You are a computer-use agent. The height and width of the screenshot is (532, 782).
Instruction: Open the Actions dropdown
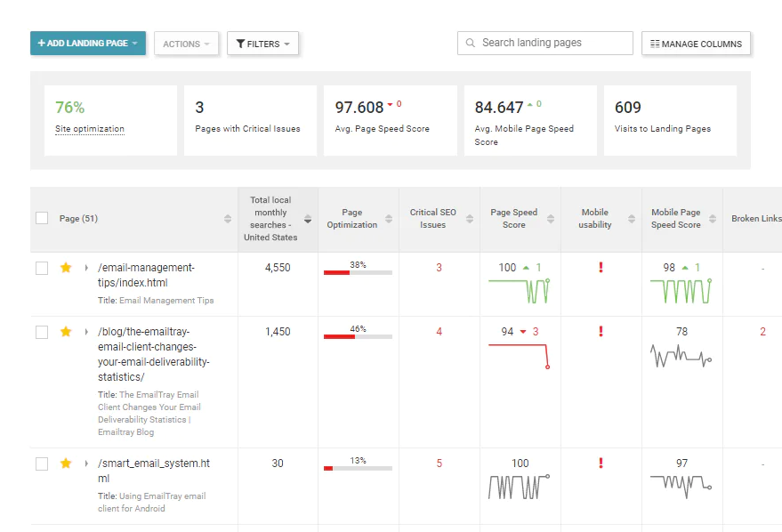tap(186, 43)
